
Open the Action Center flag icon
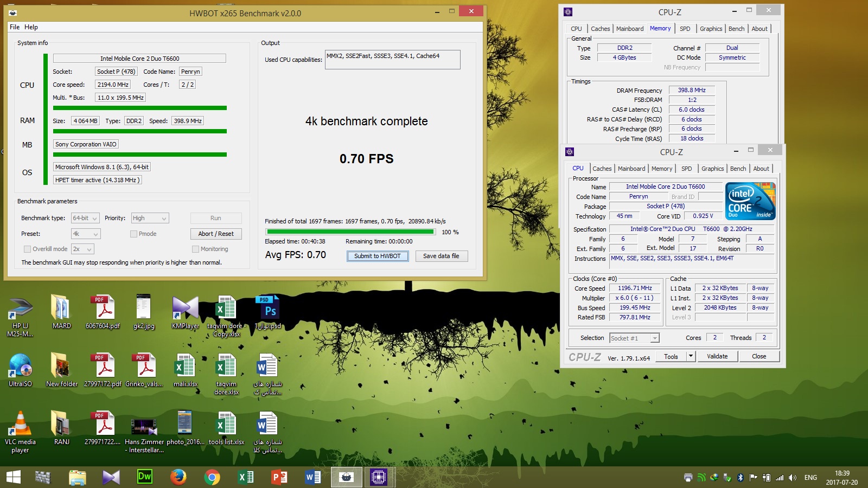pyautogui.click(x=754, y=478)
